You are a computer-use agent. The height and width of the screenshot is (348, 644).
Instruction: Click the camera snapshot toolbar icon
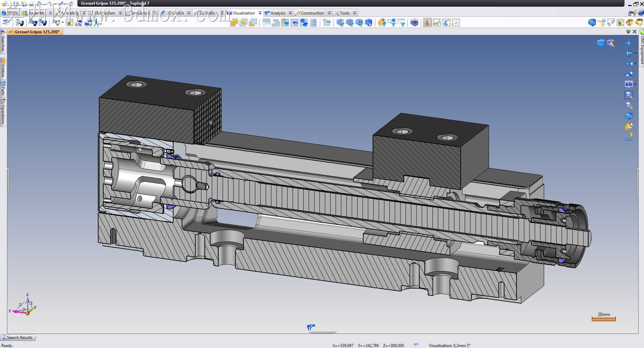[x=79, y=23]
